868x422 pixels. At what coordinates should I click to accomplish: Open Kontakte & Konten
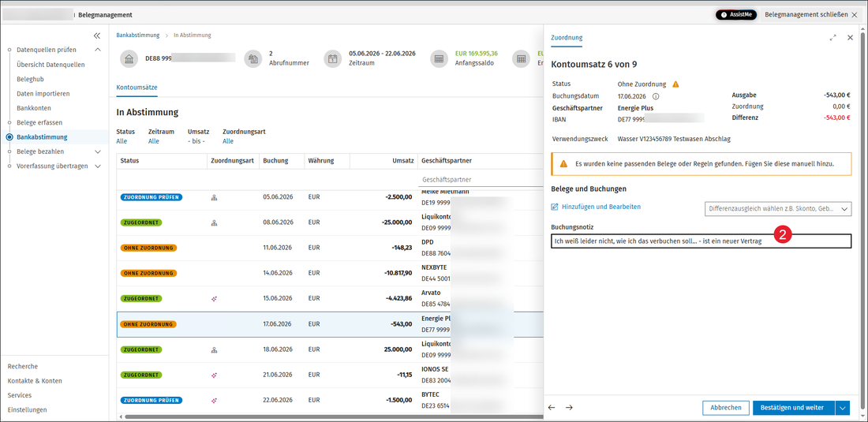click(x=35, y=380)
